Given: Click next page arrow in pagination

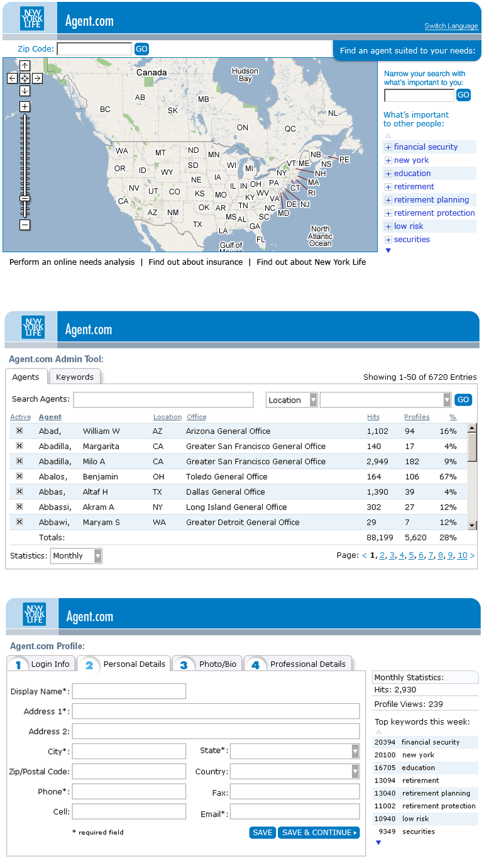Looking at the screenshot, I should (x=473, y=555).
